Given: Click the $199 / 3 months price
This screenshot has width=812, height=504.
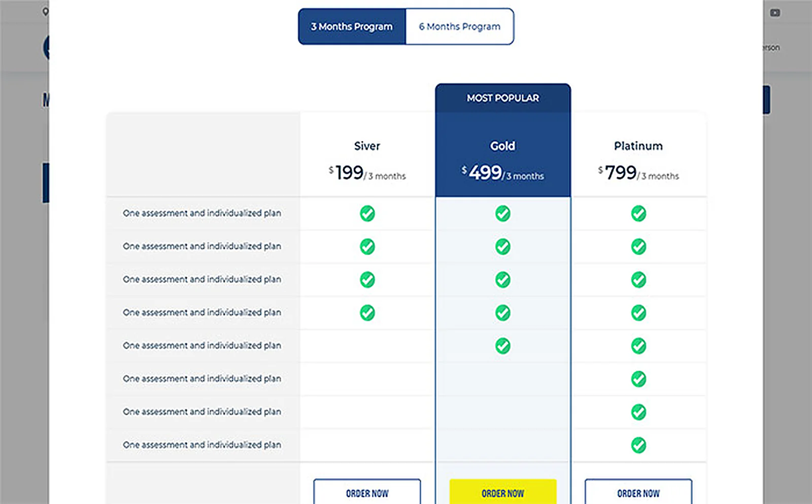Looking at the screenshot, I should pos(367,173).
